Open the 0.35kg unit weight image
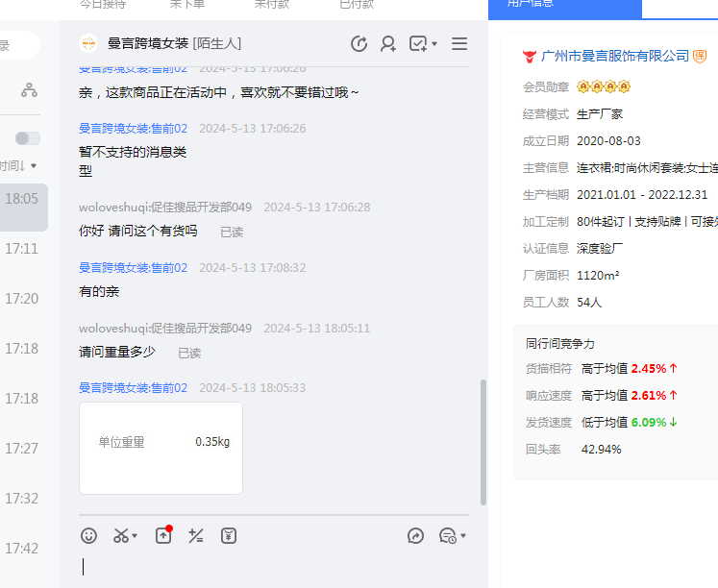718x588 pixels. (161, 448)
